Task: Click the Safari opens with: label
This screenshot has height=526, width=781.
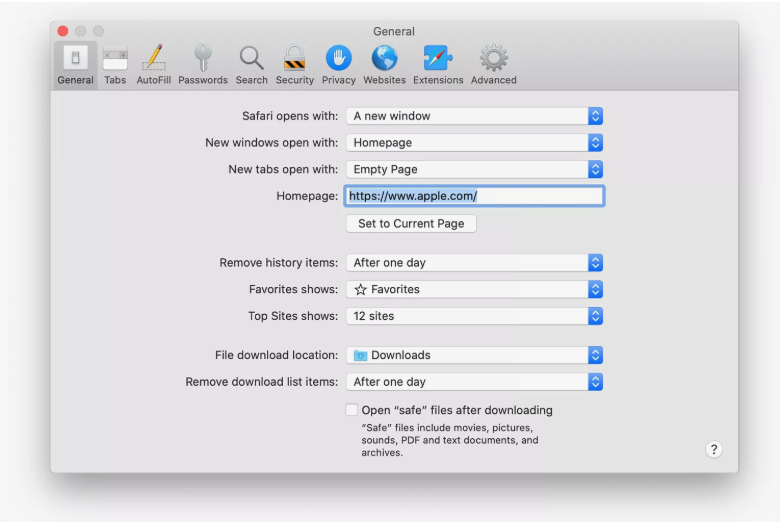Action: 290,116
